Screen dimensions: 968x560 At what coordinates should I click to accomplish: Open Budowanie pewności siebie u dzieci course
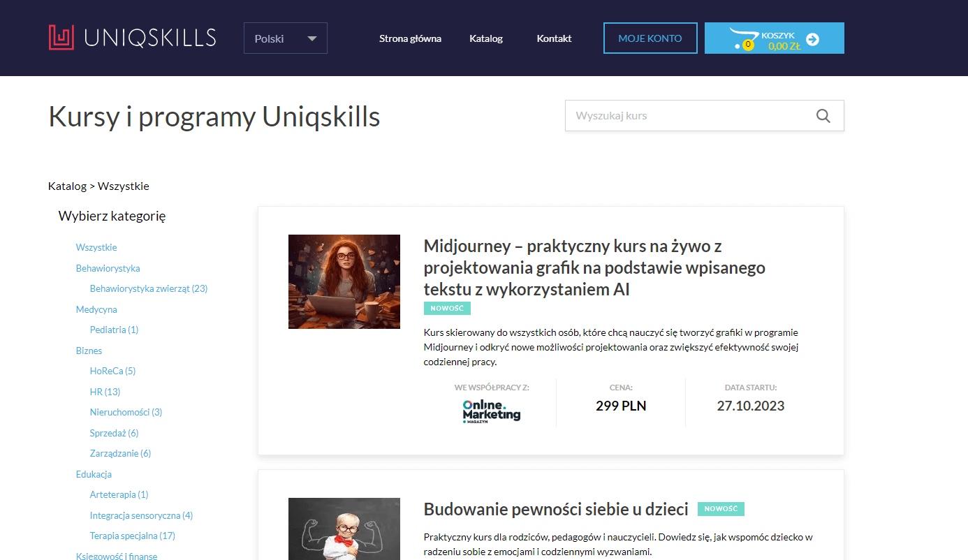556,509
